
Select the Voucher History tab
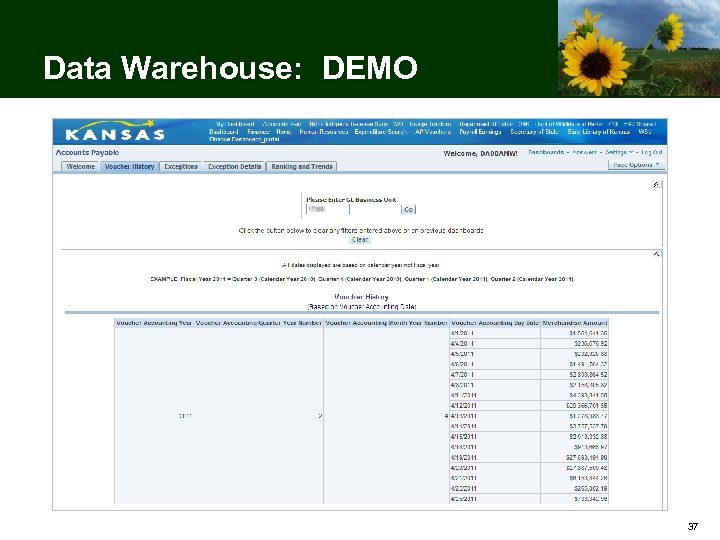pyautogui.click(x=129, y=167)
